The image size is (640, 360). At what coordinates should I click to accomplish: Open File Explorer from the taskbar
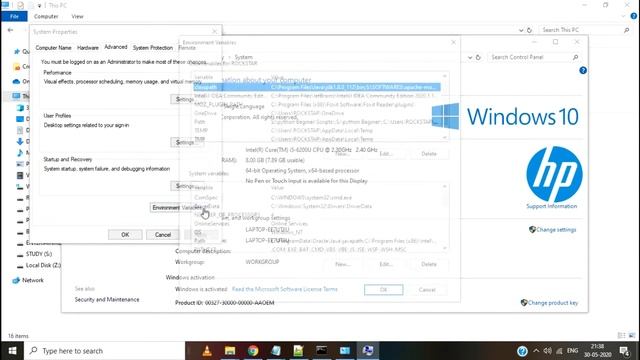[230, 351]
